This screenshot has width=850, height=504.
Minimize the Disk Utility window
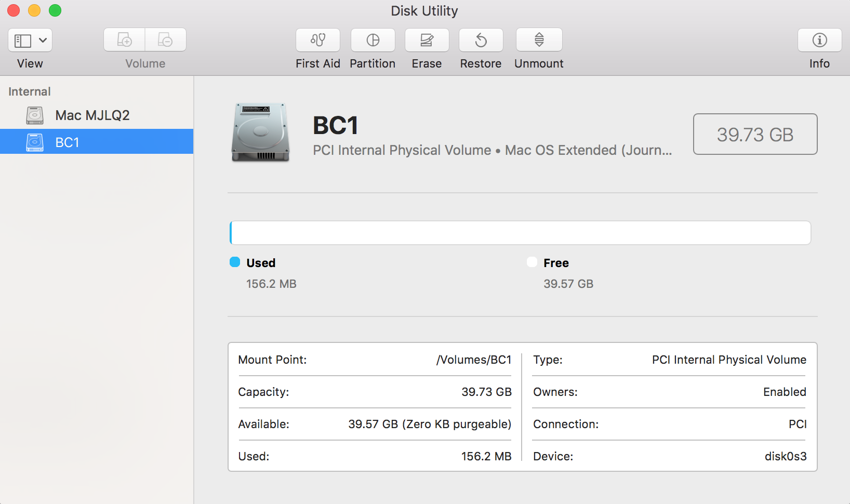tap(34, 10)
